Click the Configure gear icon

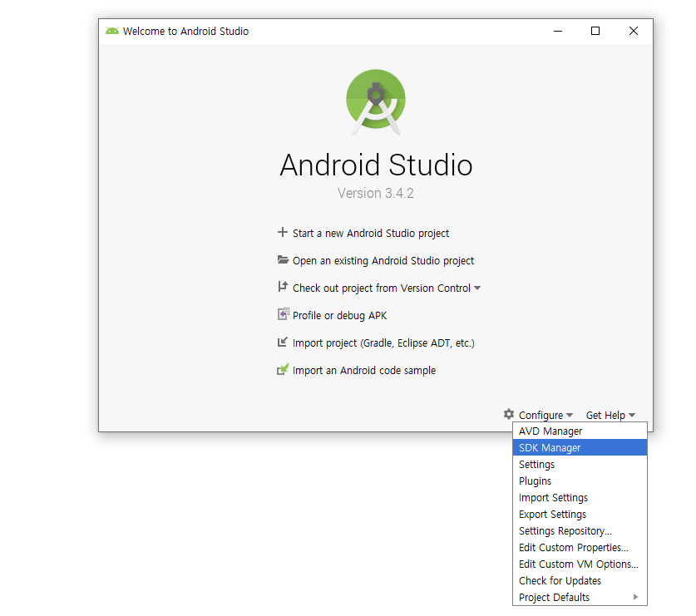tap(509, 414)
